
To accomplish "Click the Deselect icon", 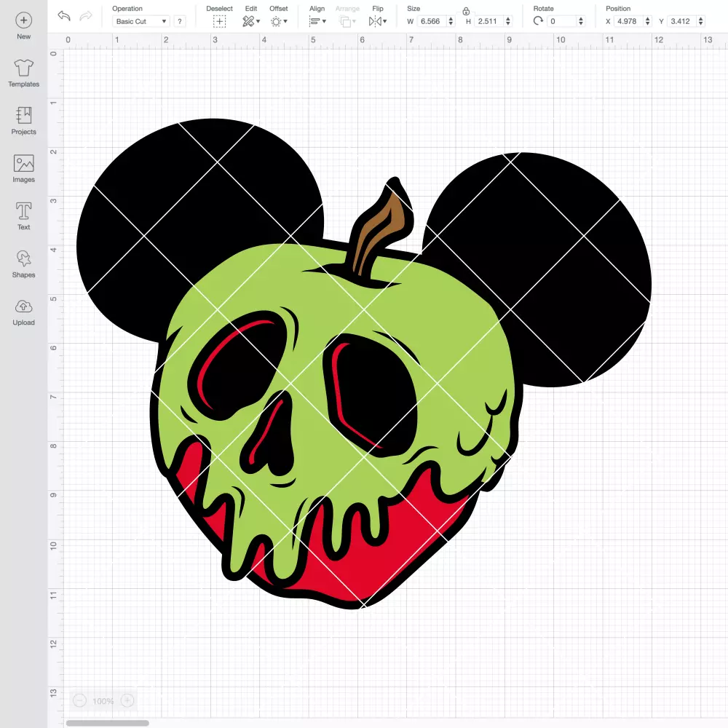I will 219,21.
